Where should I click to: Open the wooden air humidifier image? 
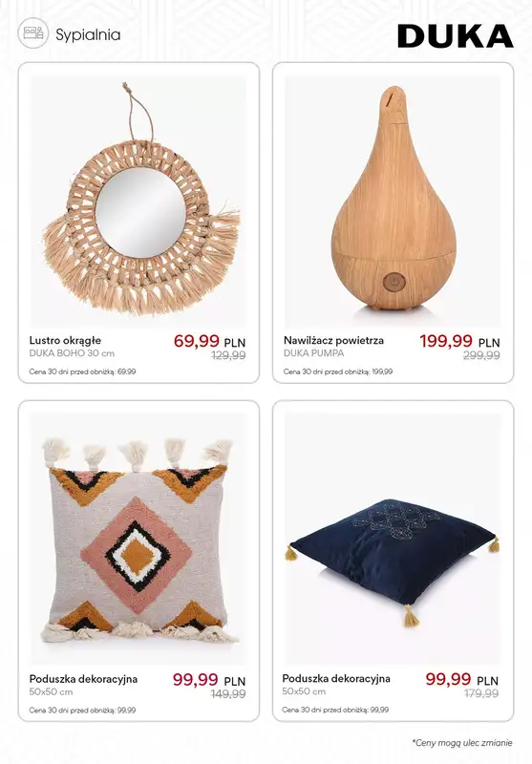393,201
